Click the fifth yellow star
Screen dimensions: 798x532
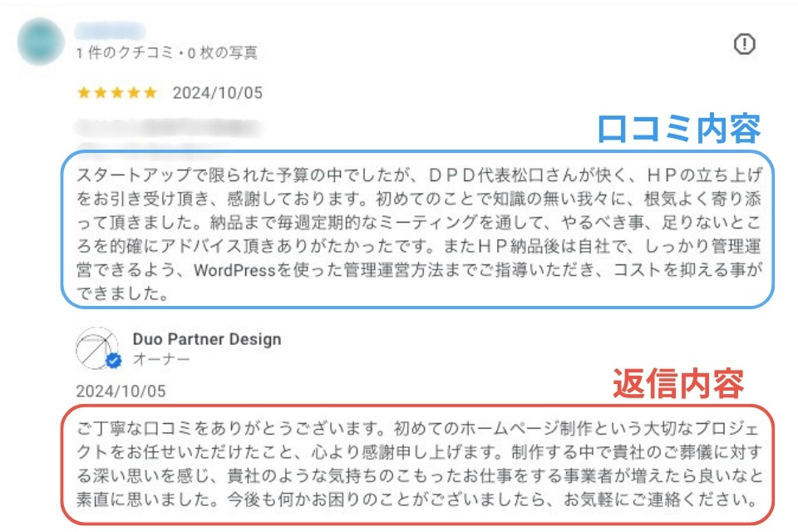coord(150,93)
